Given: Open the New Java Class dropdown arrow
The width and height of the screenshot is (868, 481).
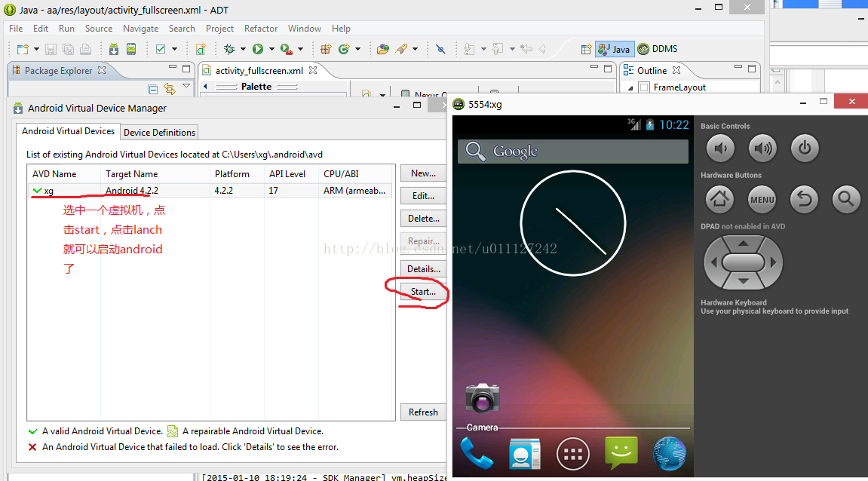Looking at the screenshot, I should (x=357, y=49).
